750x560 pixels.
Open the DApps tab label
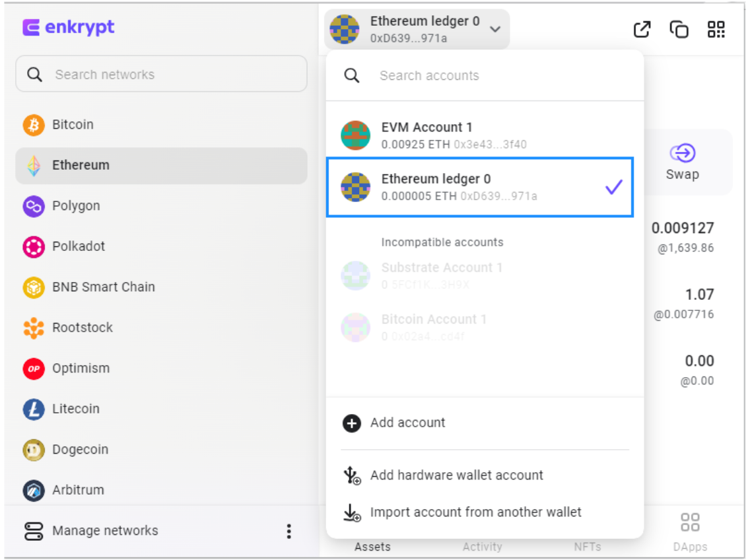(690, 547)
